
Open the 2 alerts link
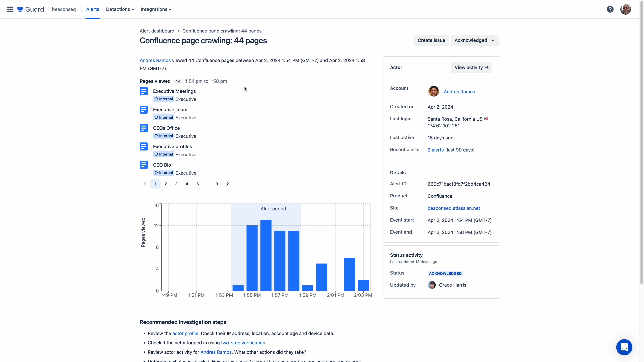click(x=436, y=150)
